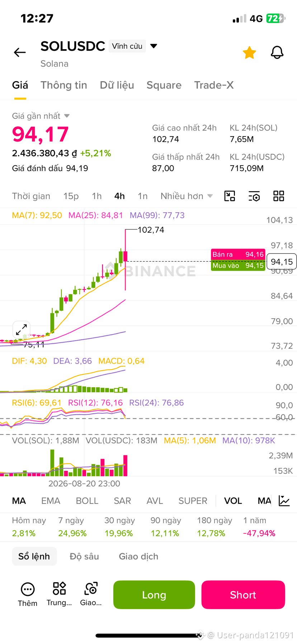Enable the AVL indicator
The width and height of the screenshot is (297, 644).
(155, 501)
